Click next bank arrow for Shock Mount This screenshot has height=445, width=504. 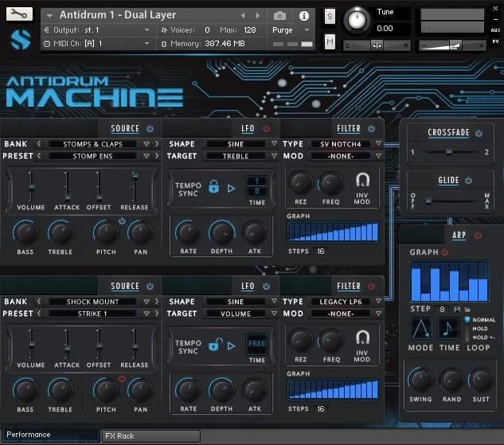[157, 302]
